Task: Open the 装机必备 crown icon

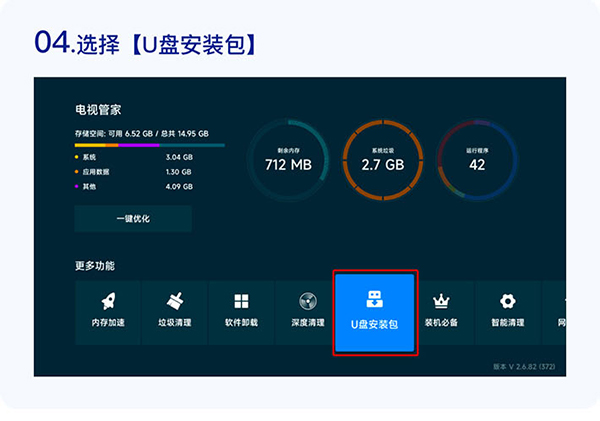Action: (441, 301)
